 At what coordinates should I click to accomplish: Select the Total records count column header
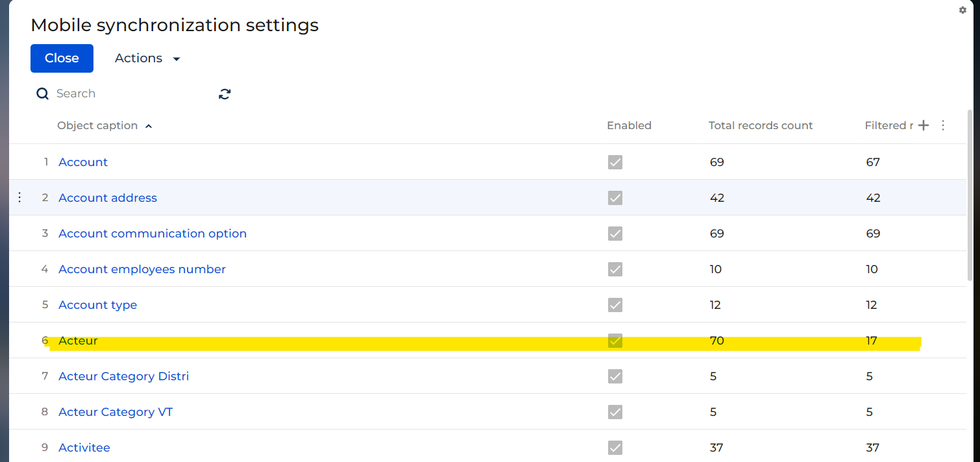coord(761,125)
